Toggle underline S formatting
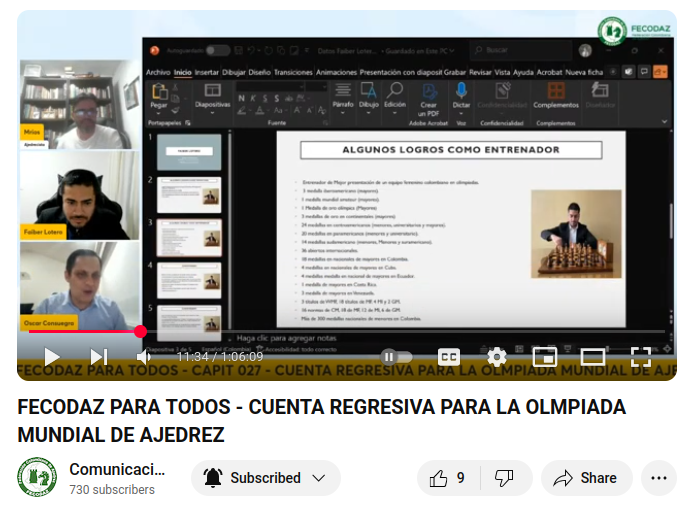 click(x=264, y=98)
